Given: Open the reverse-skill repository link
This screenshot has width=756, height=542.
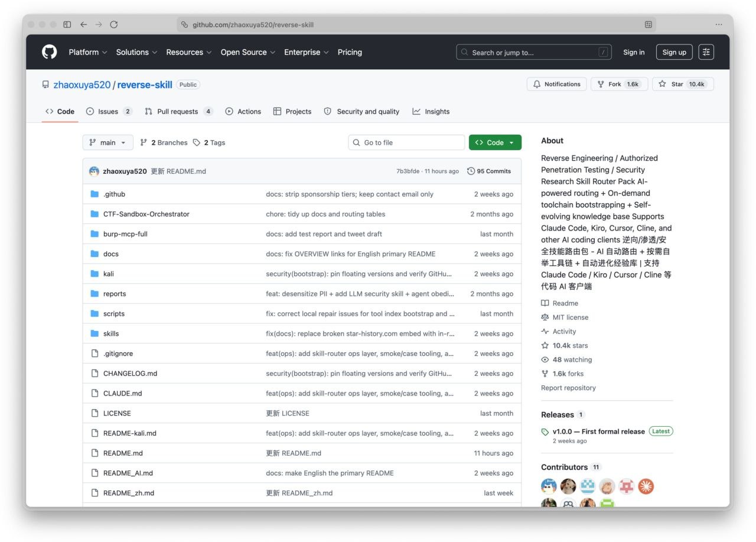Looking at the screenshot, I should [x=145, y=85].
